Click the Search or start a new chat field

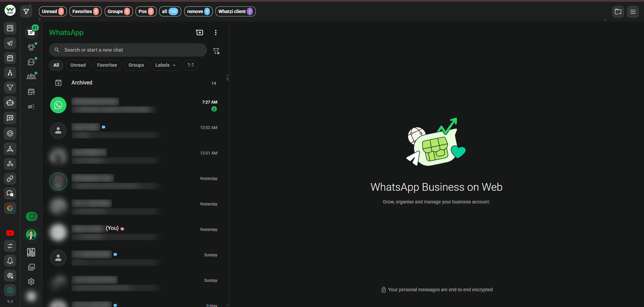point(128,50)
